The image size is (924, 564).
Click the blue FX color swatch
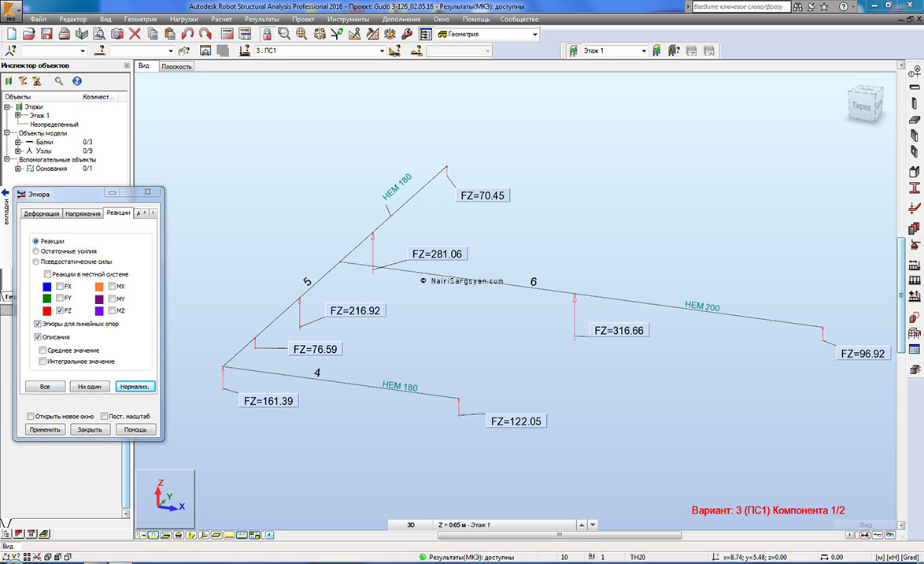point(47,287)
